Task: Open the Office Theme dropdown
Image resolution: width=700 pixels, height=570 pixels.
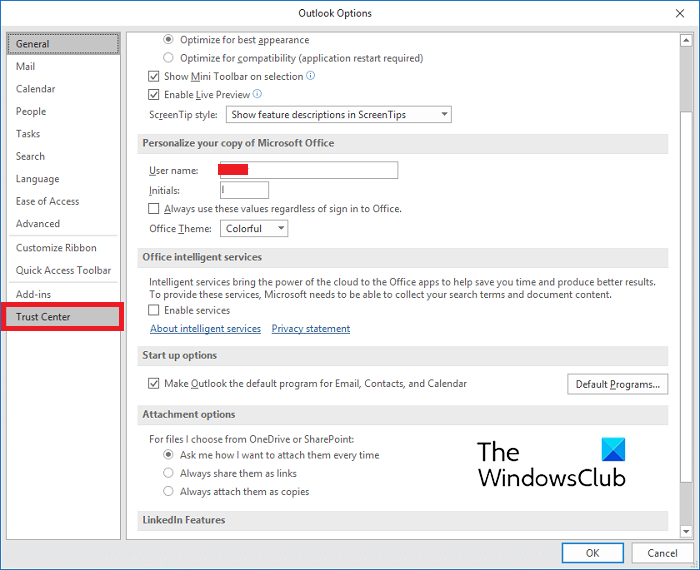Action: 254,229
